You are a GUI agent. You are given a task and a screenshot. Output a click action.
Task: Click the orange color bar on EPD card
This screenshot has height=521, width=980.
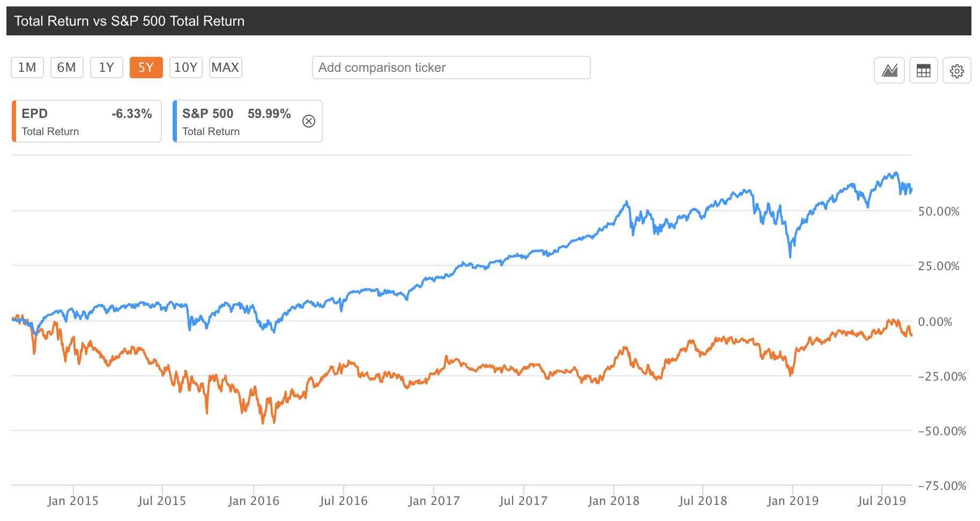pos(14,121)
